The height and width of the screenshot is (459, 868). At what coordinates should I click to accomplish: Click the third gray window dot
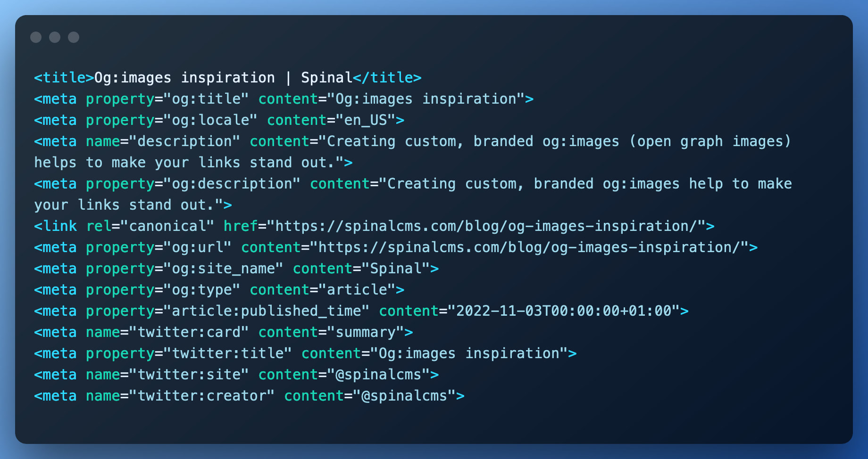click(x=74, y=37)
